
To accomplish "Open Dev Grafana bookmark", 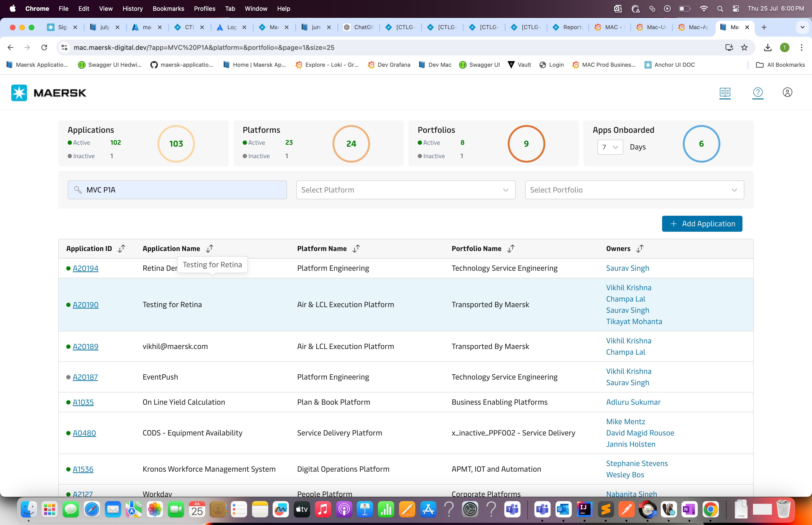I will pos(389,65).
